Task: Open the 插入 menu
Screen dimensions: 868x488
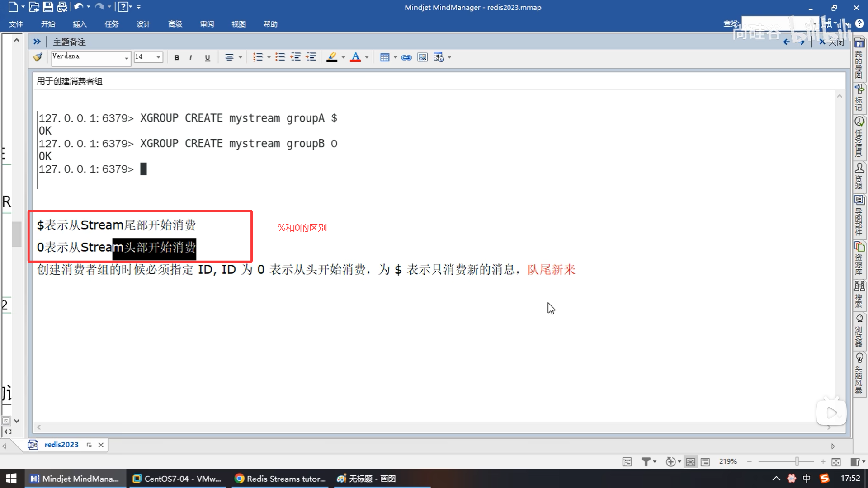Action: pyautogui.click(x=80, y=24)
